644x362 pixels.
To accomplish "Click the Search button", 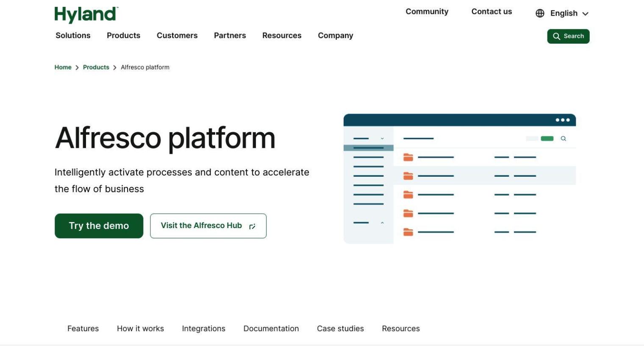I will (568, 36).
